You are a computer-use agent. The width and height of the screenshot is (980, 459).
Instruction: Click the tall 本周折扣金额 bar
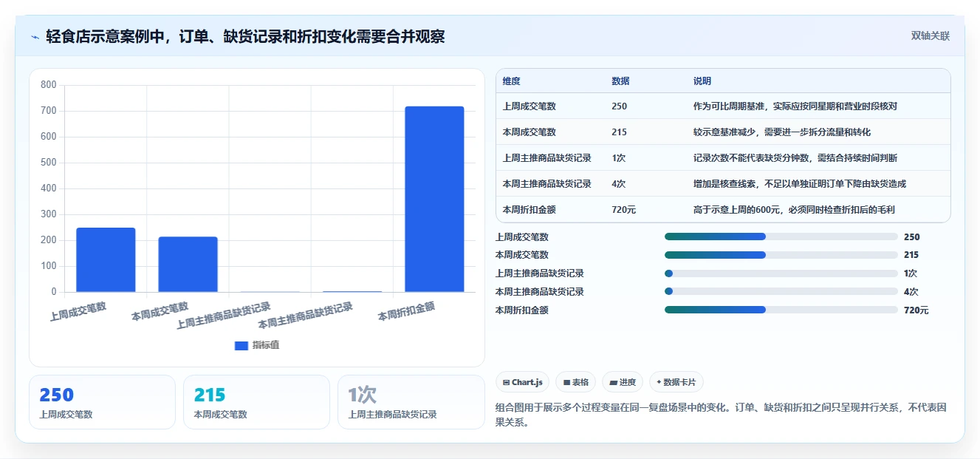(434, 199)
